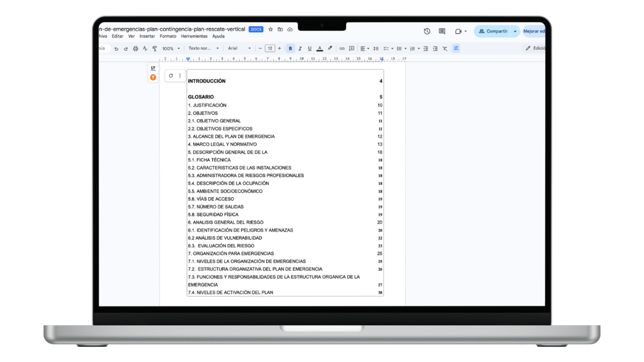Open the zoom 100% dropdown
This screenshot has height=362, width=644.
[x=171, y=49]
